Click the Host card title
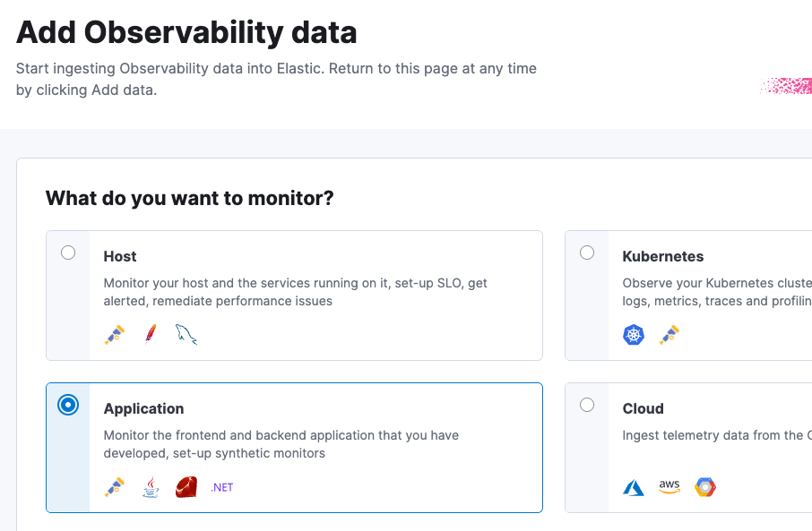 click(120, 257)
